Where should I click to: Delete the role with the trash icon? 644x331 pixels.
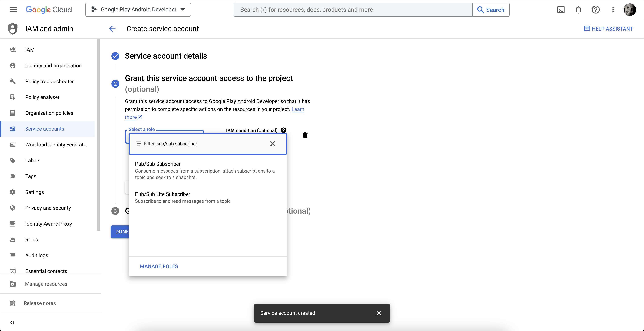[305, 135]
